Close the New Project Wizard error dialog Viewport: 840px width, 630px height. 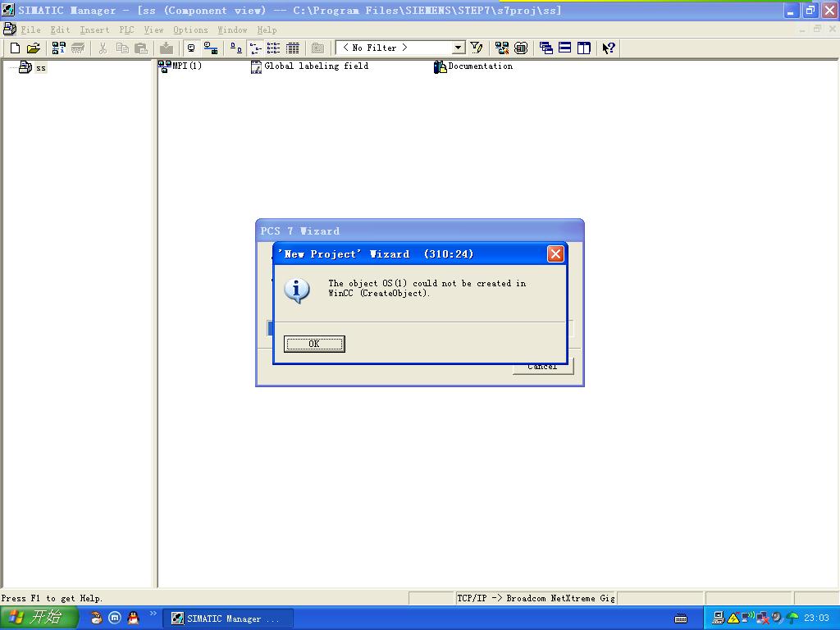pos(555,253)
